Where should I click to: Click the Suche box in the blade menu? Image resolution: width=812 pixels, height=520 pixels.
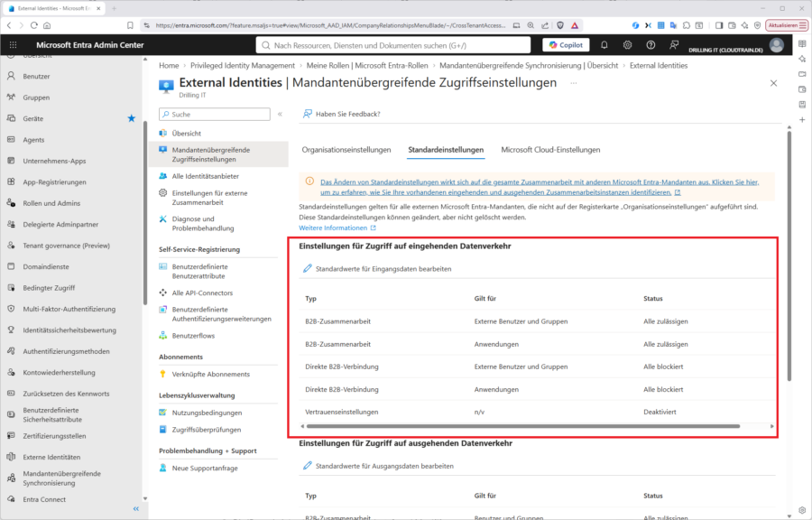215,114
